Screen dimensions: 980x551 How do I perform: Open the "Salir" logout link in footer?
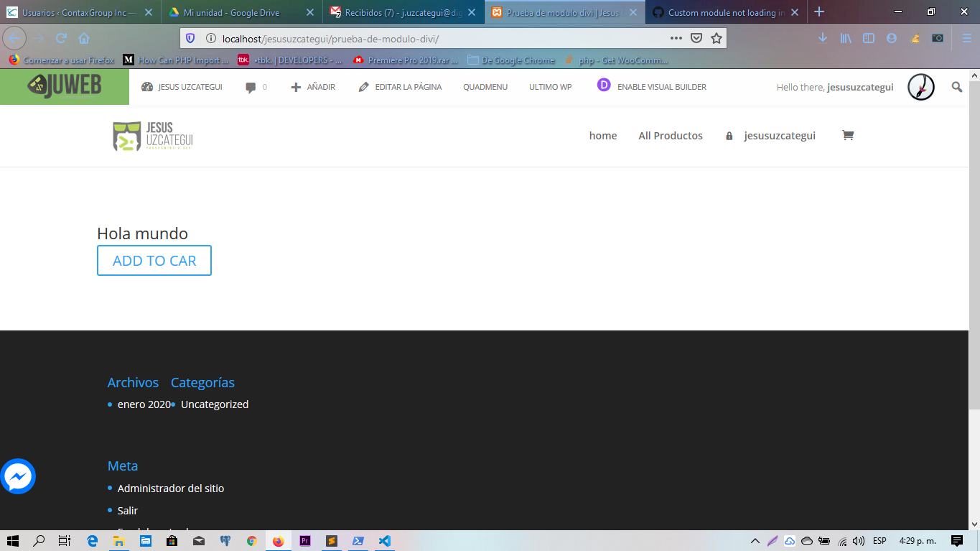pos(127,510)
